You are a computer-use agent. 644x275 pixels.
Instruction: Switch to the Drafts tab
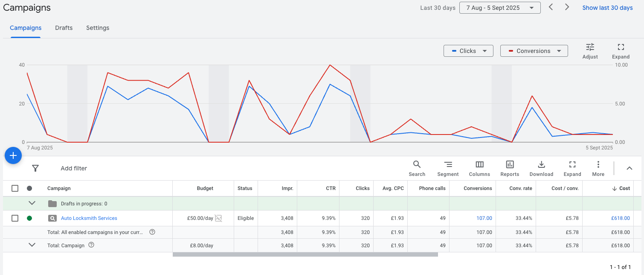[64, 28]
